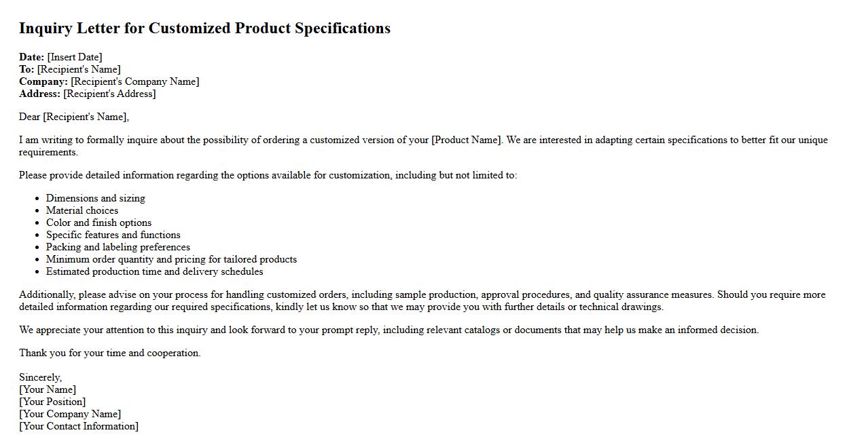Click 'Specific features and functions' list item

click(113, 235)
